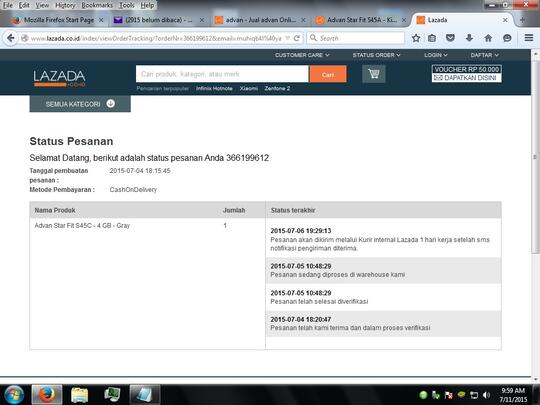
Task: Reload the page with the refresh icon
Action: pos(297,38)
